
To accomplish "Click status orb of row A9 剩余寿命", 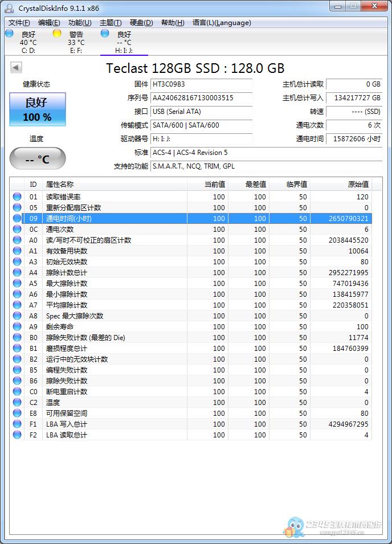I will 17,326.
